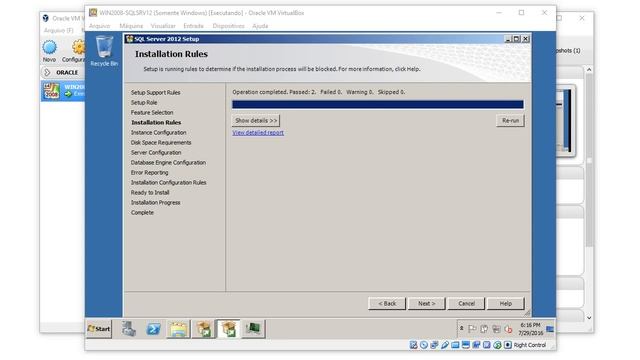Image resolution: width=640 pixels, height=360 pixels.
Task: Select Error Reporting step
Action: click(149, 173)
